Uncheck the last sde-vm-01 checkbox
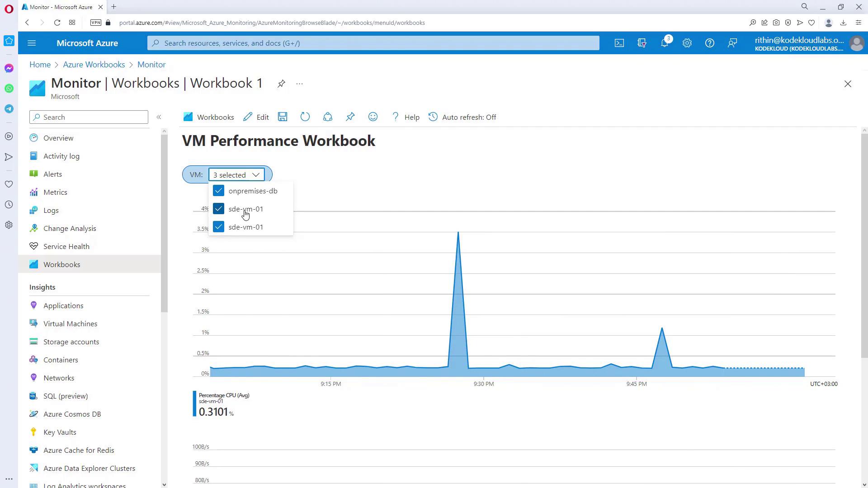Screen dimensions: 868x488 pyautogui.click(x=219, y=227)
